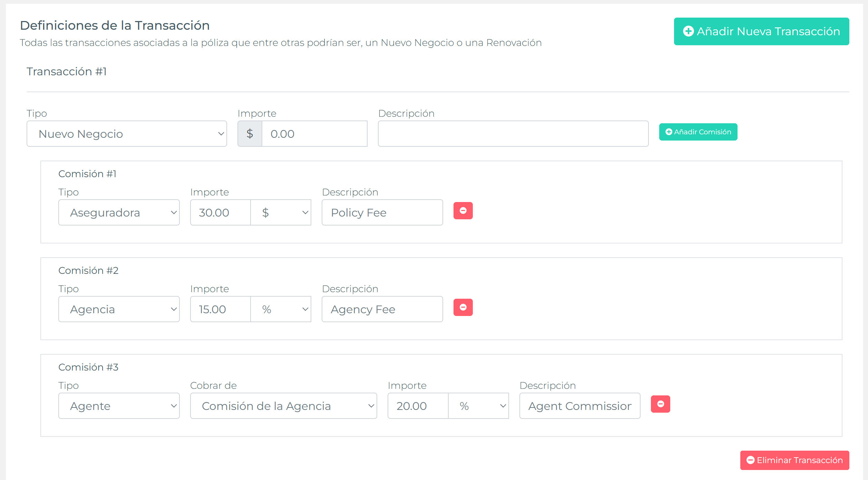Click the 15.00 amount field

[220, 309]
